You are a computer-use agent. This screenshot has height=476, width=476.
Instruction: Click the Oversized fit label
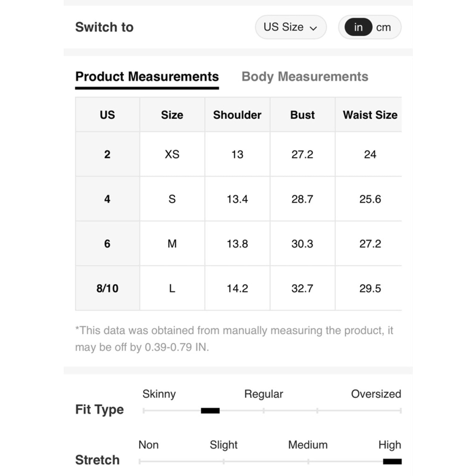coord(376,394)
